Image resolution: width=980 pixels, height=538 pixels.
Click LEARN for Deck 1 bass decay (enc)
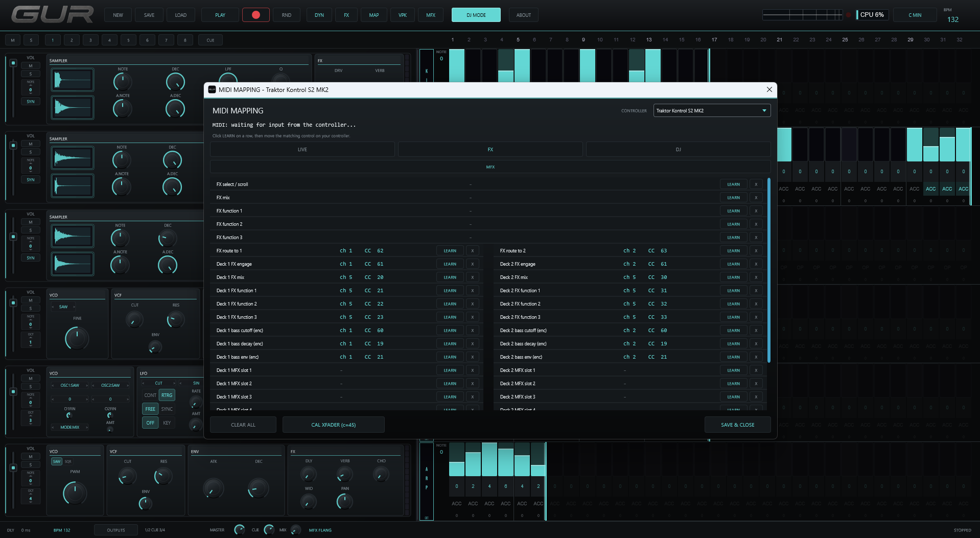point(450,344)
